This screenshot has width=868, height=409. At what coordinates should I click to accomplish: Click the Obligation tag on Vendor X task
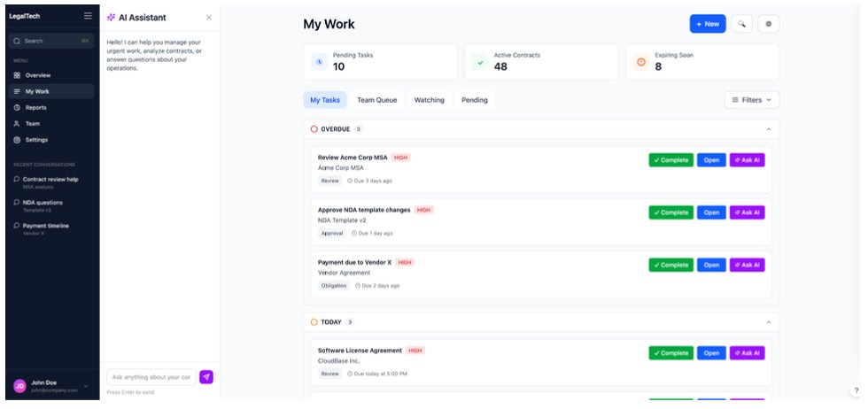(334, 286)
